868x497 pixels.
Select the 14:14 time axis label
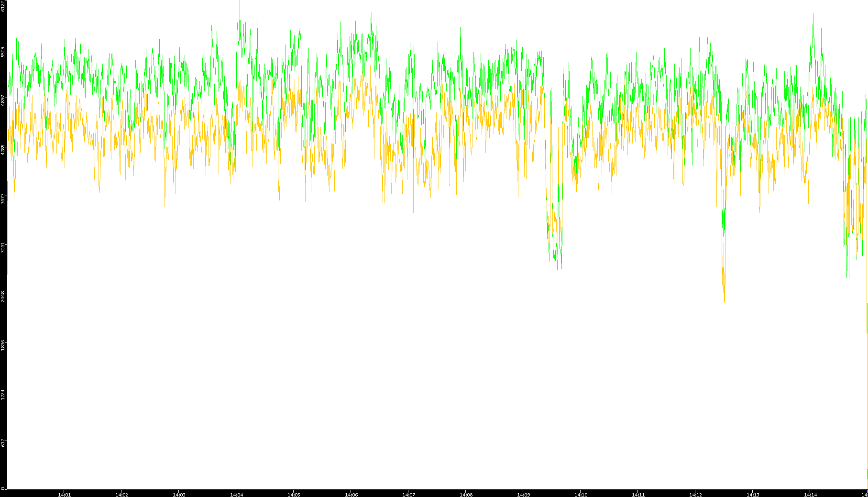810,495
